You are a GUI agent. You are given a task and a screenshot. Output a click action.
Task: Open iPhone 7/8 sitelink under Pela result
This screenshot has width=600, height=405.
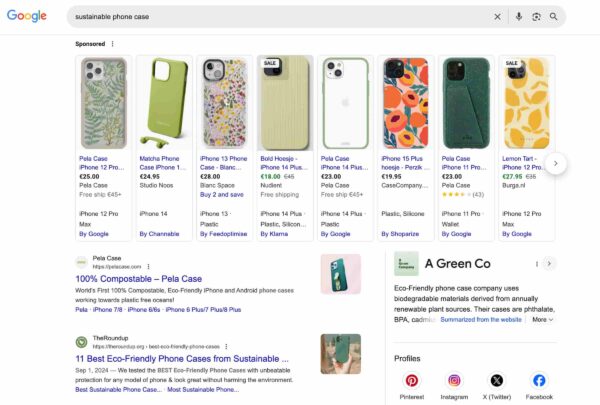(x=108, y=310)
